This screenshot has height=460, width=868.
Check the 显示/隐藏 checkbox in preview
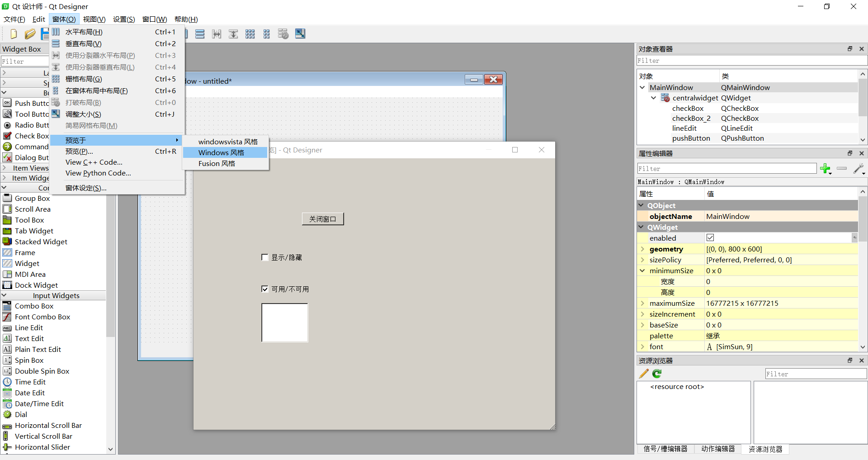tap(265, 257)
